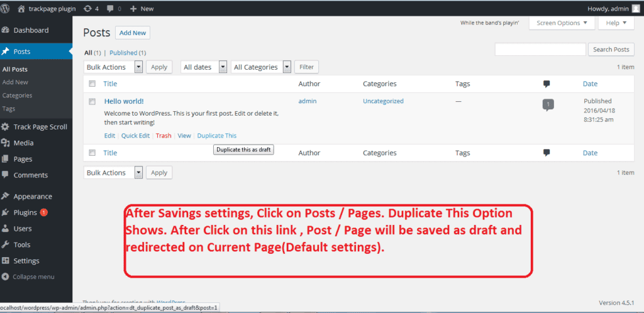Screen dimensions: 644x313
Task: Click the comment count bubble for Hello world
Action: click(x=548, y=104)
